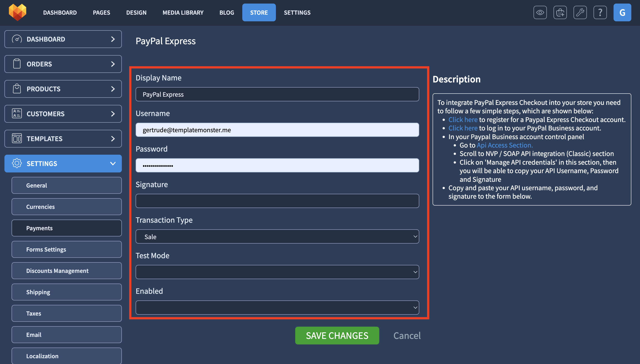This screenshot has height=364, width=640.
Task: Focus the Signature input field
Action: [277, 201]
